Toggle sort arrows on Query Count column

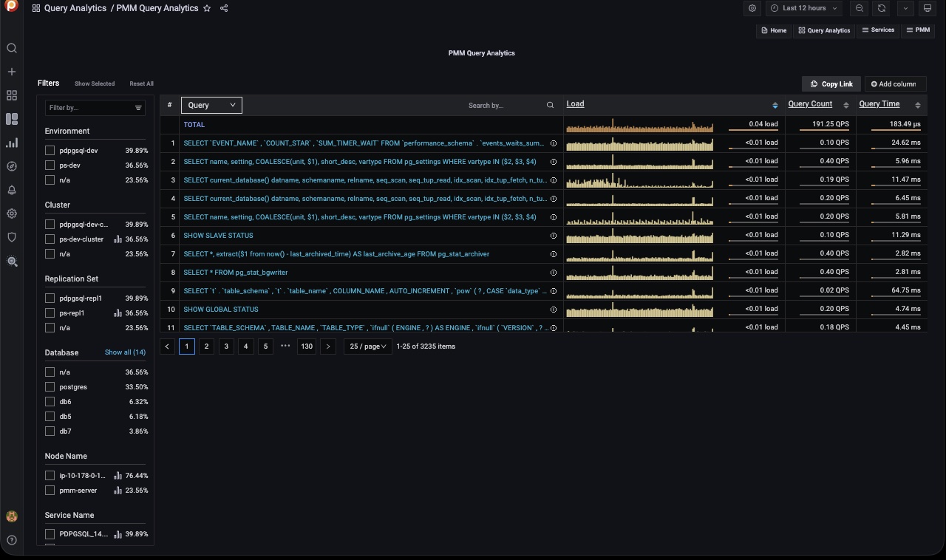pyautogui.click(x=847, y=106)
